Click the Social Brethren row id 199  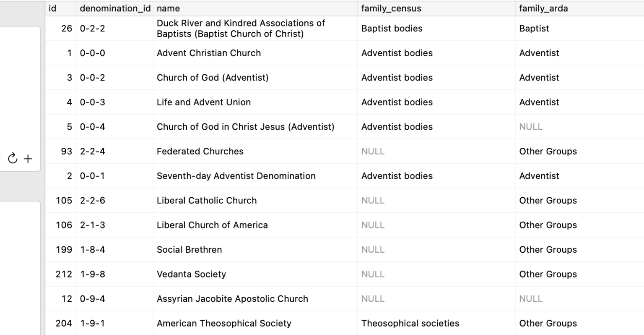coord(64,250)
